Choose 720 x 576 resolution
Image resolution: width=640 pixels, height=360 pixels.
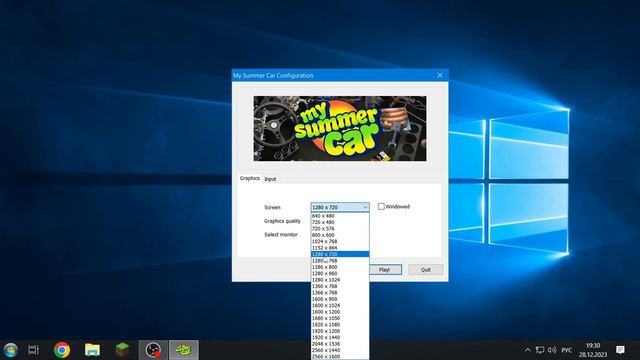340,229
